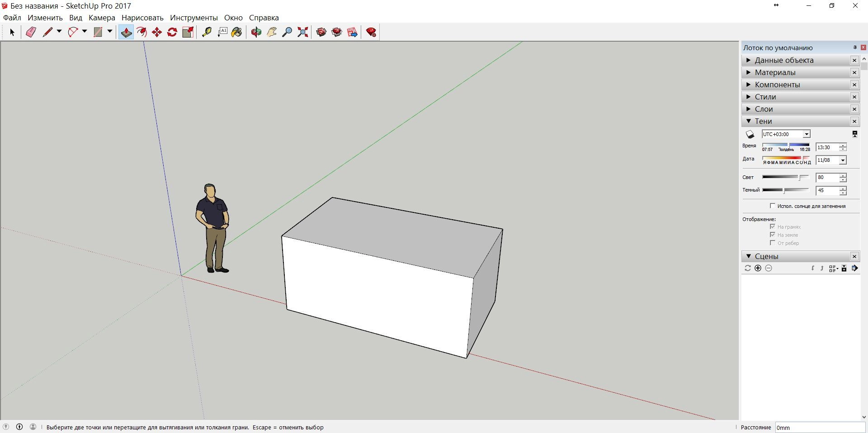Image resolution: width=868 pixels, height=433 pixels.
Task: Pick the Tape Measure tool
Action: pos(207,32)
